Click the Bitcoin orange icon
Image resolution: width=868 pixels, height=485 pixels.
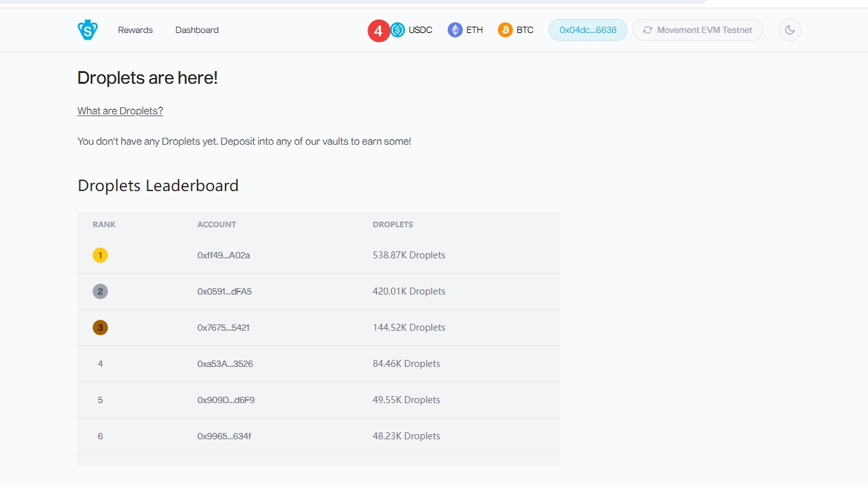pos(505,30)
